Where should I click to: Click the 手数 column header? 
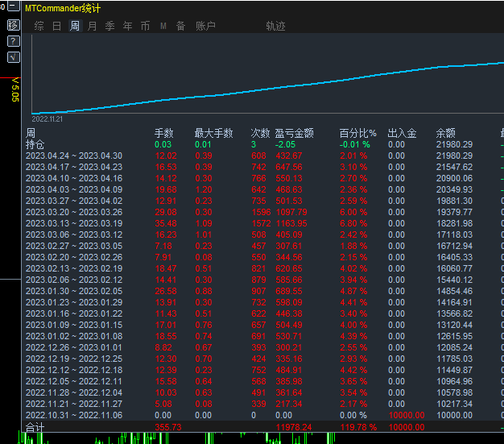point(164,133)
